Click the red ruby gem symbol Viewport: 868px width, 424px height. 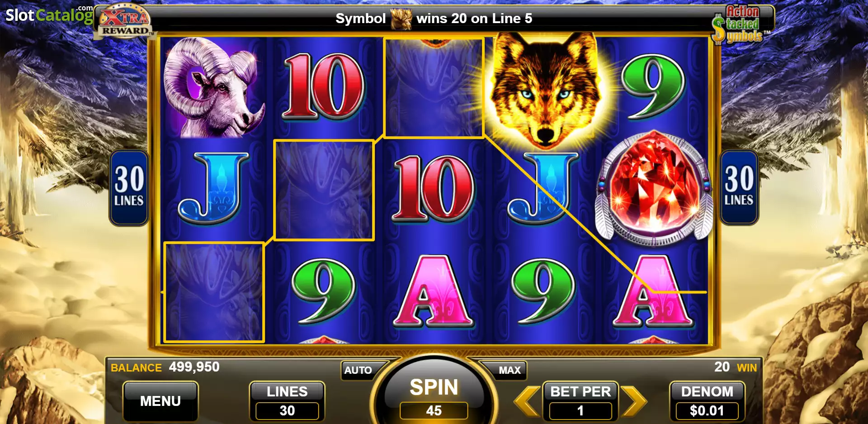654,188
